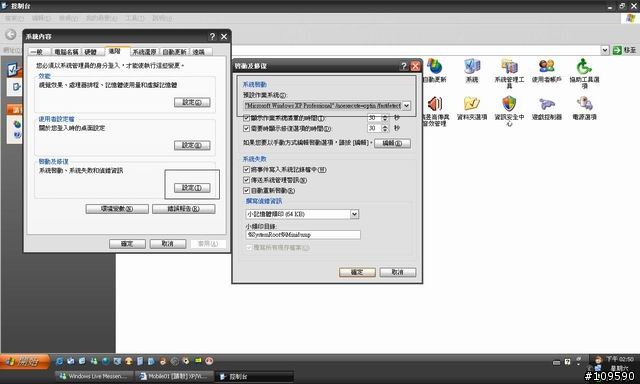Click the taskbar clock showing 下午 02:50
The image size is (640, 384).
coord(620,360)
